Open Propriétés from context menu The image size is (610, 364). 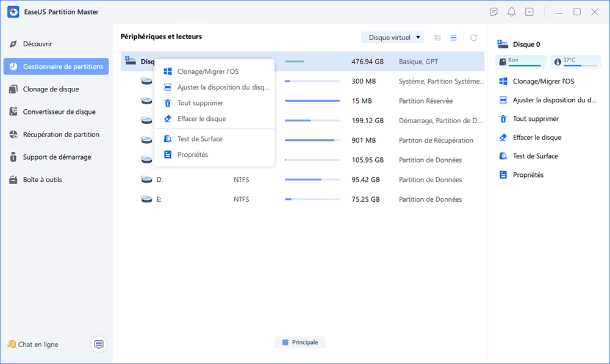(214, 154)
